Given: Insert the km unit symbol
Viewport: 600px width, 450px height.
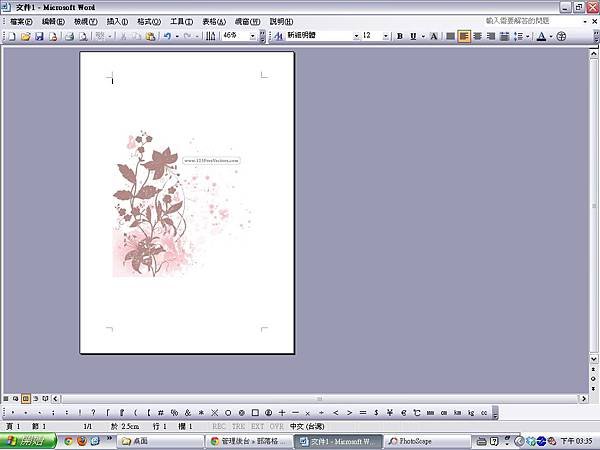Looking at the screenshot, I should click(x=457, y=412).
